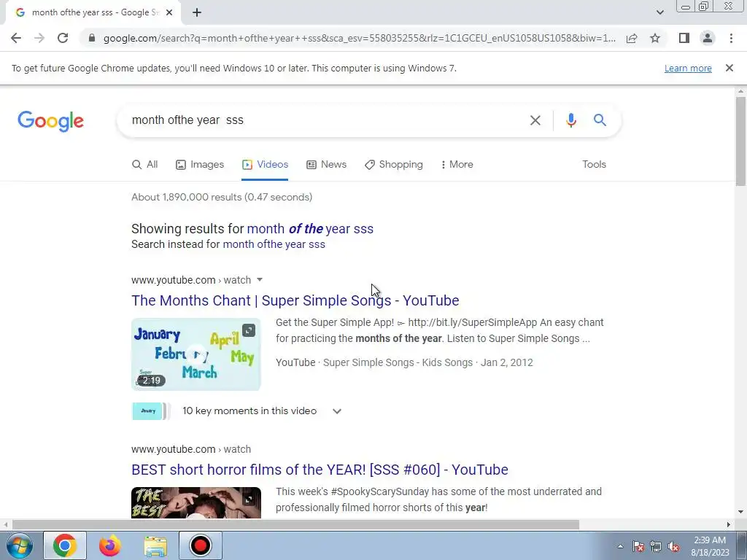
Task: Reload the page with the refresh icon
Action: click(x=63, y=38)
